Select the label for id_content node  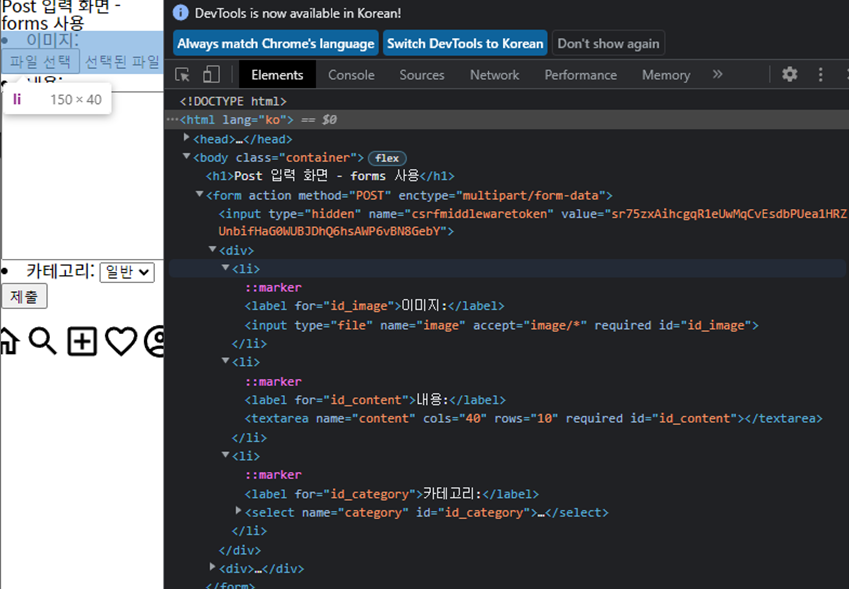pos(375,400)
